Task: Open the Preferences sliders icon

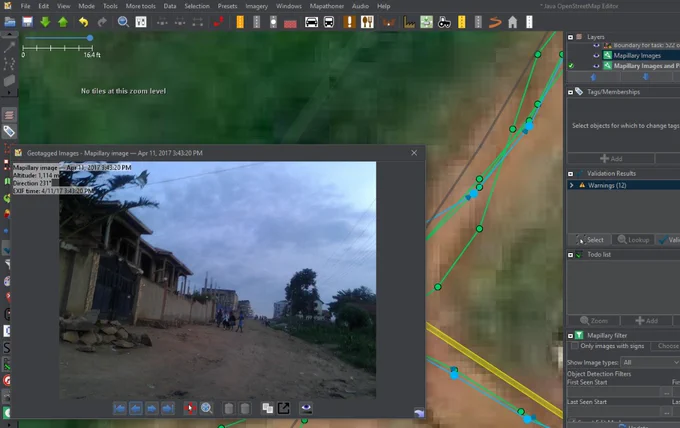Action: click(x=141, y=22)
